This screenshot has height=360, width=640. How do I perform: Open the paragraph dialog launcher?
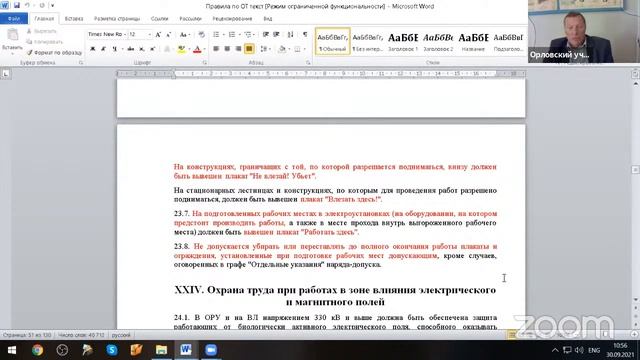(308, 63)
